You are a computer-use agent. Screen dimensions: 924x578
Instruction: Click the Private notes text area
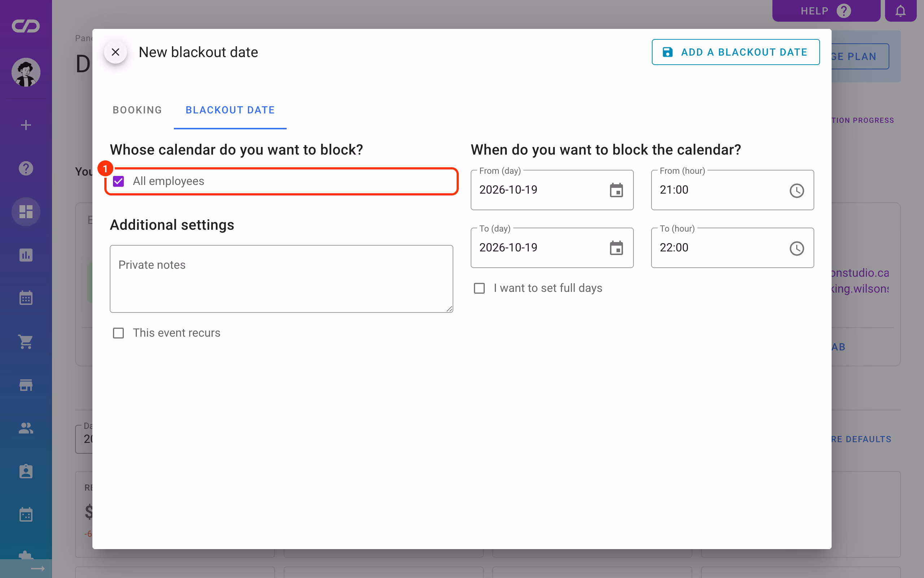(282, 279)
